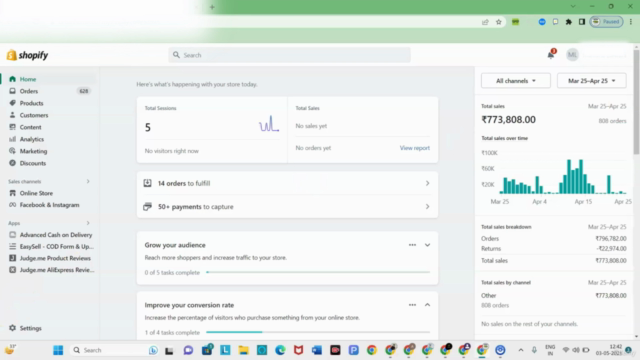This screenshot has width=640, height=360.
Task: Click the Judge.me Product Reviews app icon
Action: [x=12, y=258]
